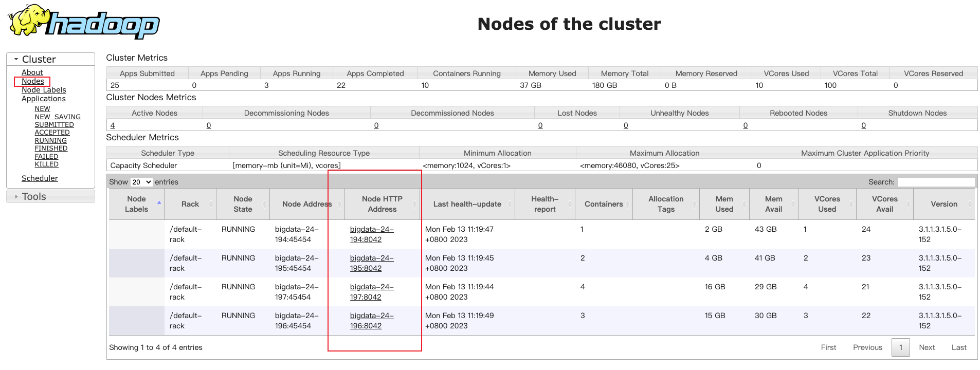Viewport: 980px width, 370px height.
Task: Go to Previous page of entries
Action: (867, 347)
